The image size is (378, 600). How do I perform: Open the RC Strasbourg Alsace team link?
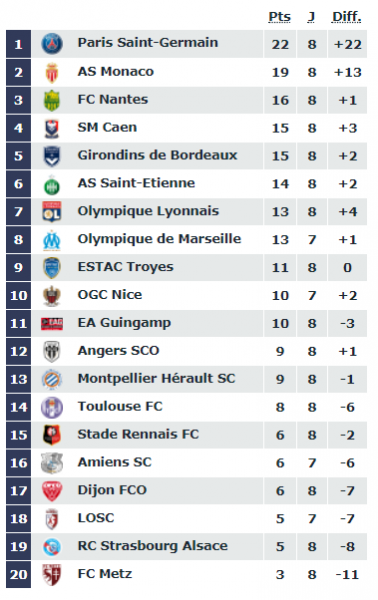point(153,546)
